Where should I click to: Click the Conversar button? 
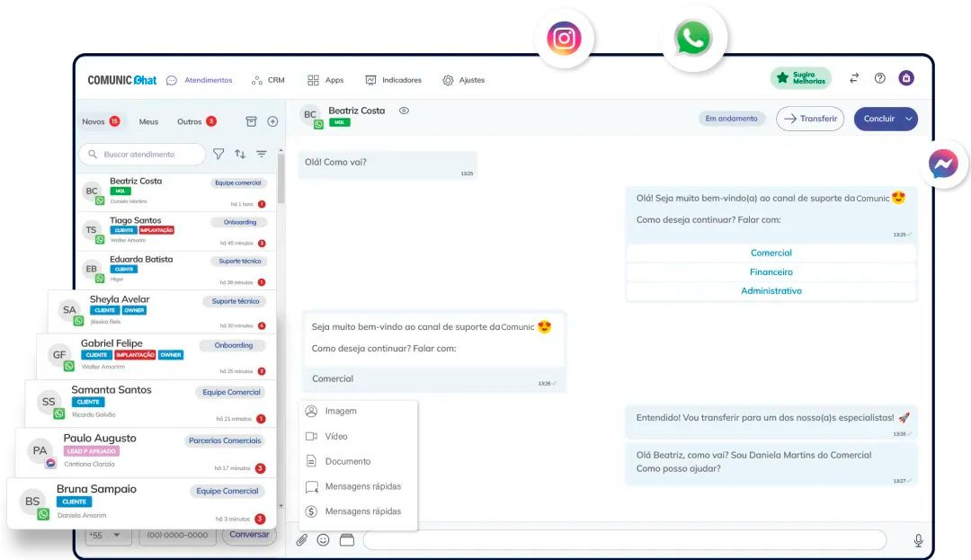click(x=249, y=534)
